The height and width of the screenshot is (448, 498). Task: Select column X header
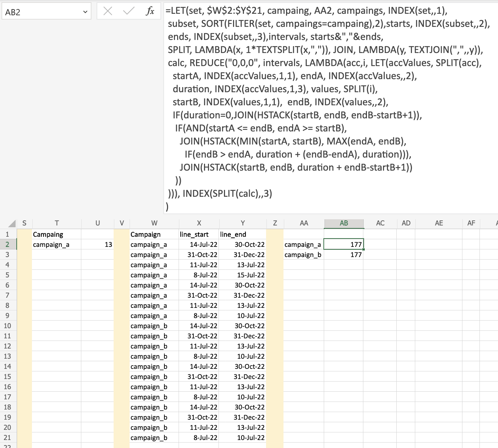coord(199,223)
